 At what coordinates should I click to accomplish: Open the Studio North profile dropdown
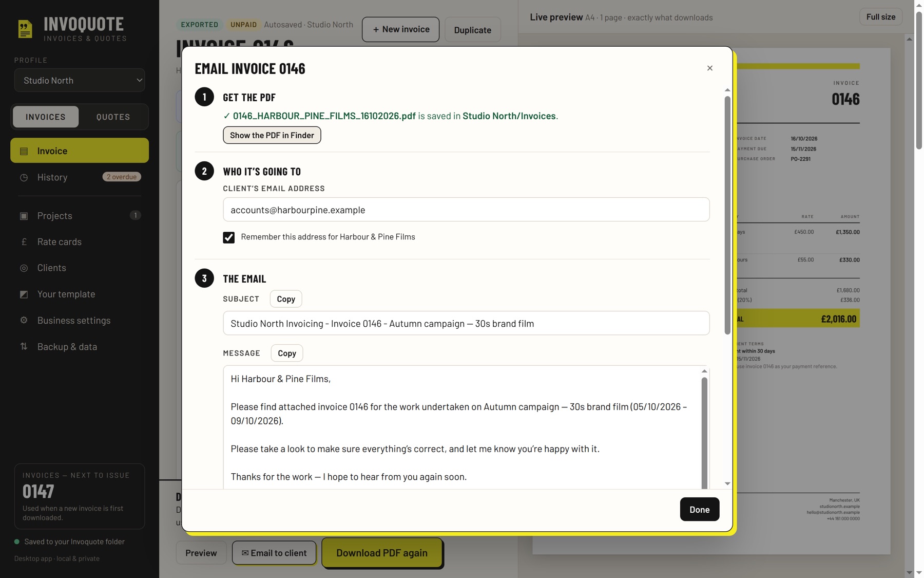point(80,80)
